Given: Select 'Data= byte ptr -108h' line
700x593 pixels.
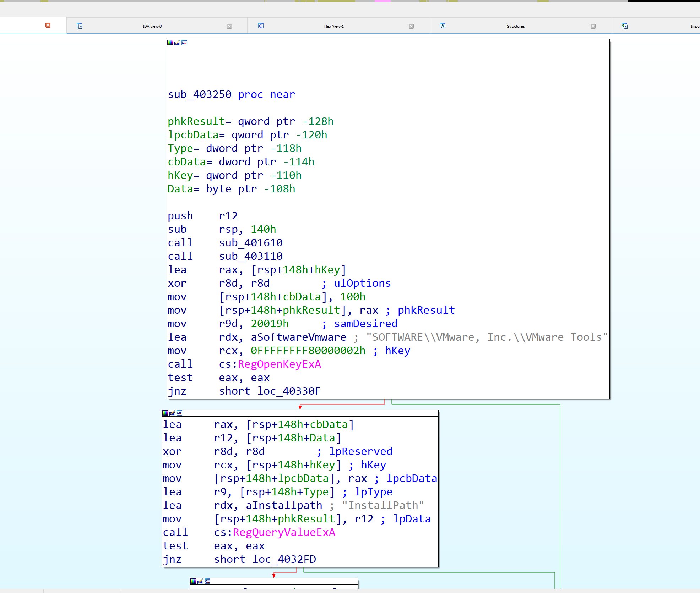Looking at the screenshot, I should click(232, 189).
